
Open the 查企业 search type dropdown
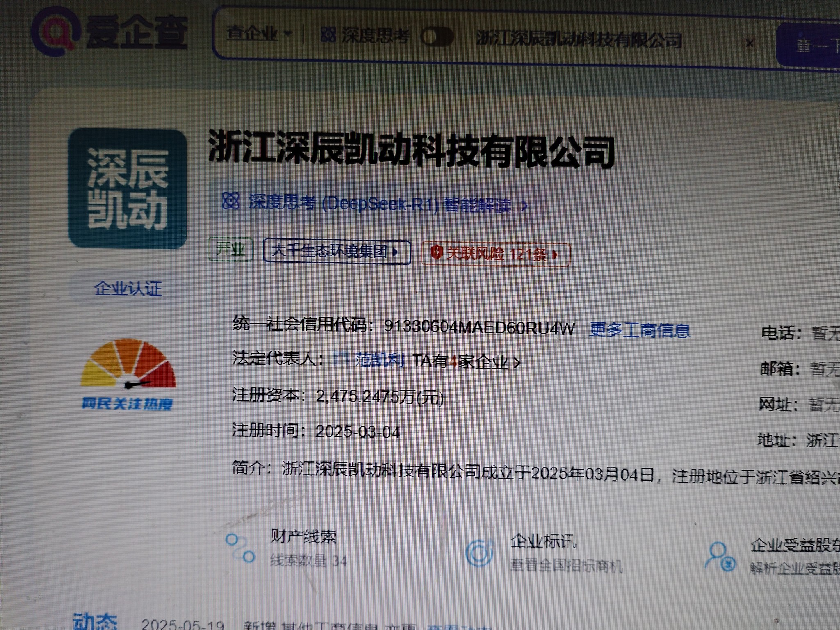pos(259,34)
